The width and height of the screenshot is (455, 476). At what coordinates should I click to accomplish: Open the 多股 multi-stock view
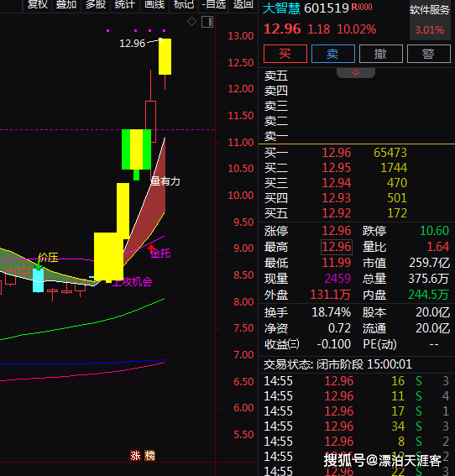[x=96, y=4]
